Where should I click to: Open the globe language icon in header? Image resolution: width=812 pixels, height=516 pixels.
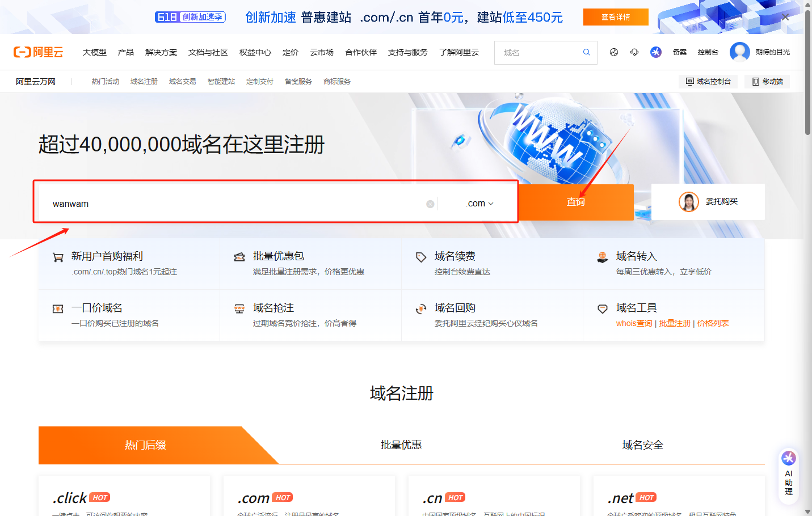click(x=614, y=52)
